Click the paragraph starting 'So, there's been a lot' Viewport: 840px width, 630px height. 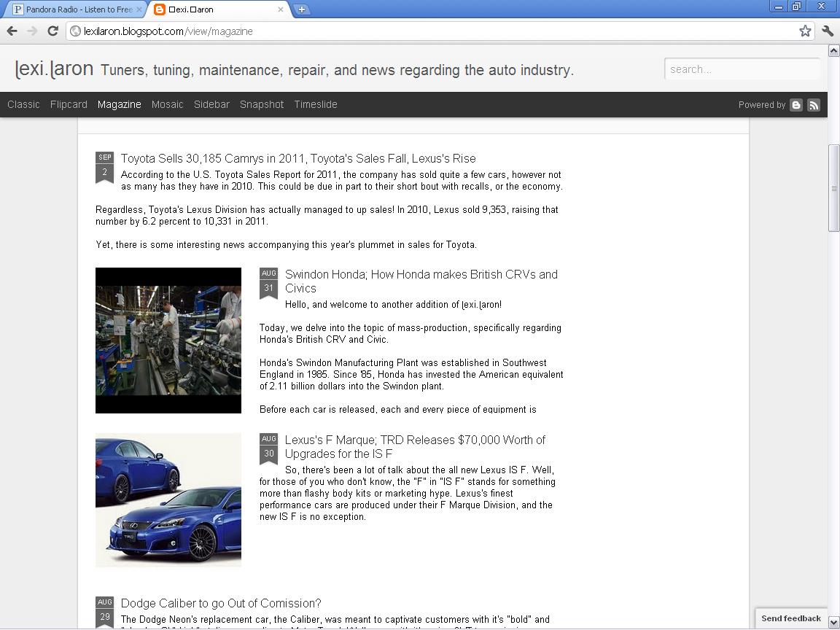408,493
